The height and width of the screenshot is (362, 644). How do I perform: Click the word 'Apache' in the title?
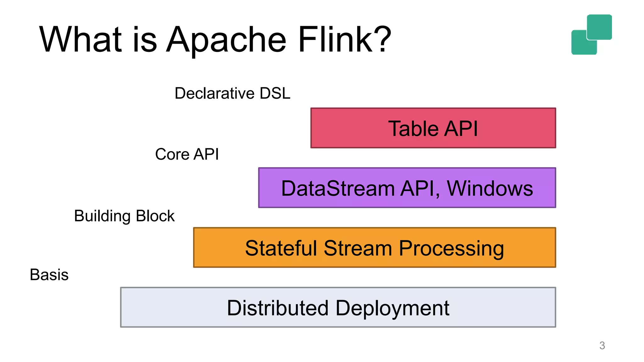[226, 40]
